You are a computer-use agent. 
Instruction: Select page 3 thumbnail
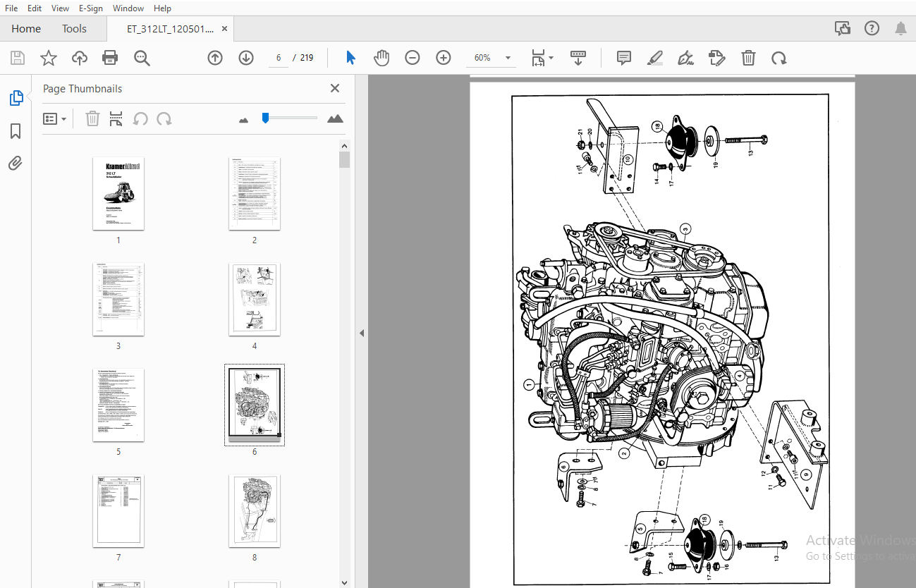click(x=118, y=300)
